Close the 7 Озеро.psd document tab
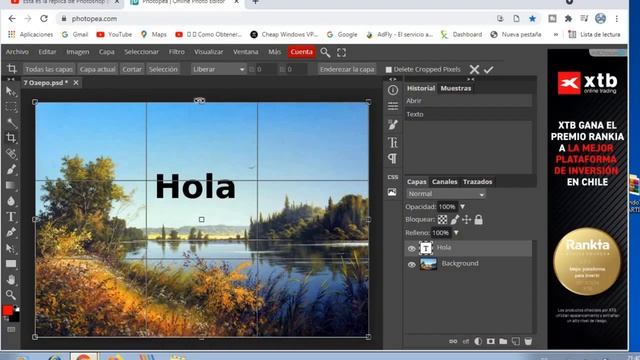Image resolution: width=640 pixels, height=360 pixels. (x=76, y=83)
